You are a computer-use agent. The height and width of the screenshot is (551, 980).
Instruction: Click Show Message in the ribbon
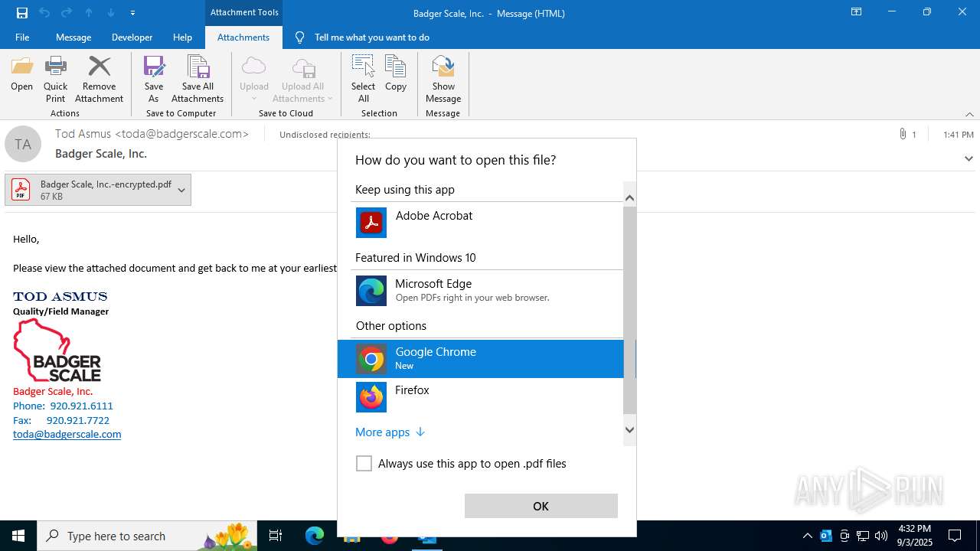point(443,80)
